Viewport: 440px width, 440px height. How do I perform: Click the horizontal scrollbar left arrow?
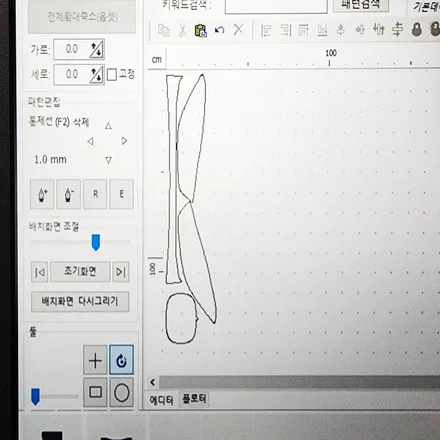pos(153,382)
